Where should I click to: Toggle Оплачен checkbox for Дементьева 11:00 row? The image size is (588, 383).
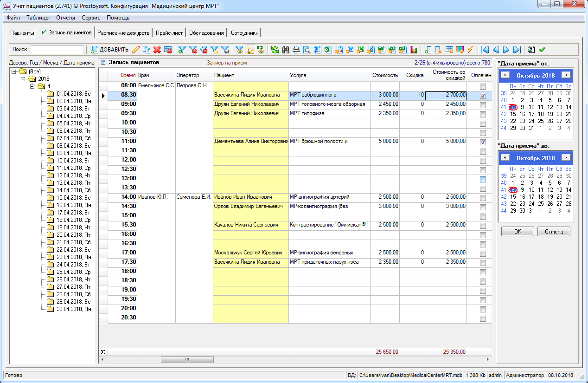point(483,142)
